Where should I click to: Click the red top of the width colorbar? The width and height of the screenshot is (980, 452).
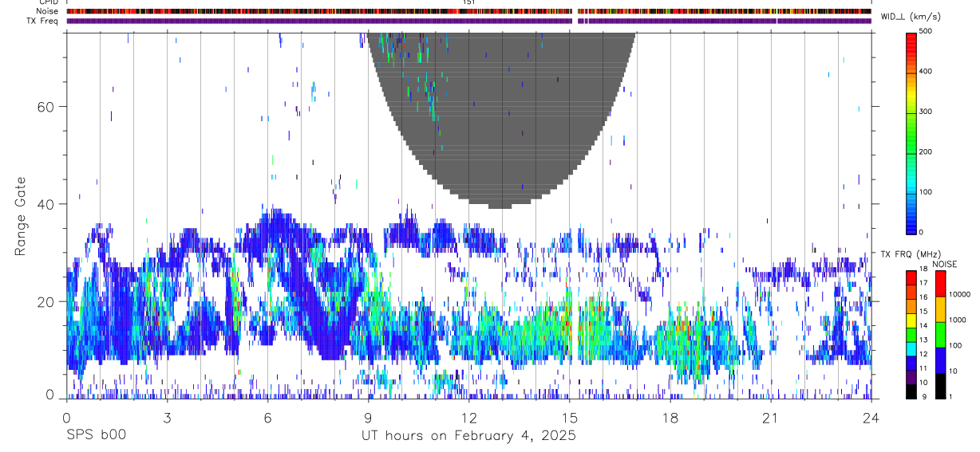coord(911,44)
